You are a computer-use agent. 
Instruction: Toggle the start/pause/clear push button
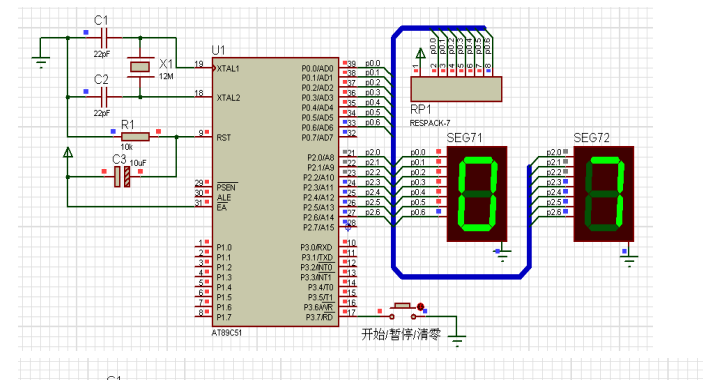[402, 311]
